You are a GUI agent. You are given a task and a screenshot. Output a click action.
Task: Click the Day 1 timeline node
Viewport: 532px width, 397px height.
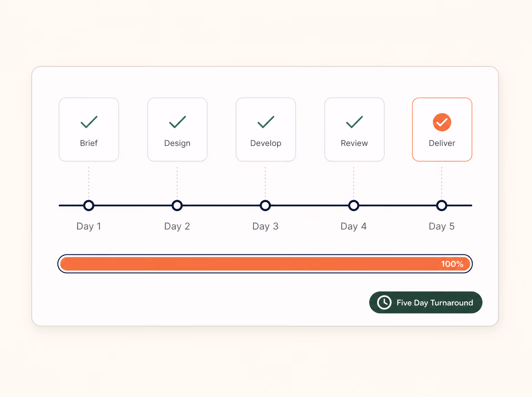click(89, 206)
